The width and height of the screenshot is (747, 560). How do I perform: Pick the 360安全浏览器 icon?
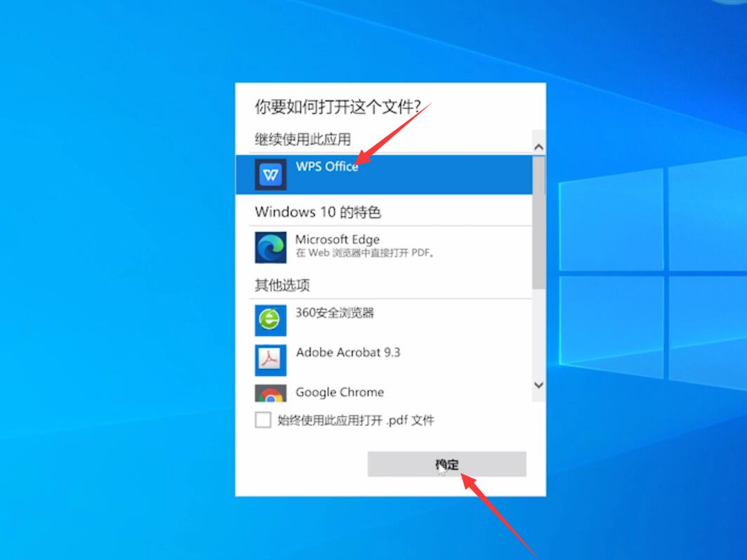(270, 321)
